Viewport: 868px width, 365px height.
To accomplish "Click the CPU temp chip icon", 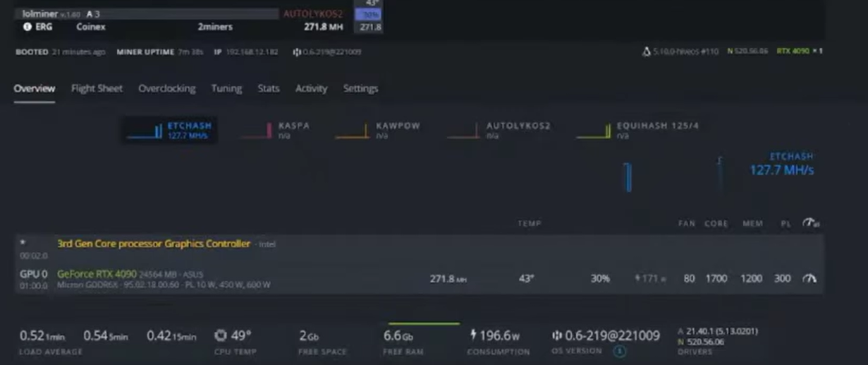I will 221,335.
